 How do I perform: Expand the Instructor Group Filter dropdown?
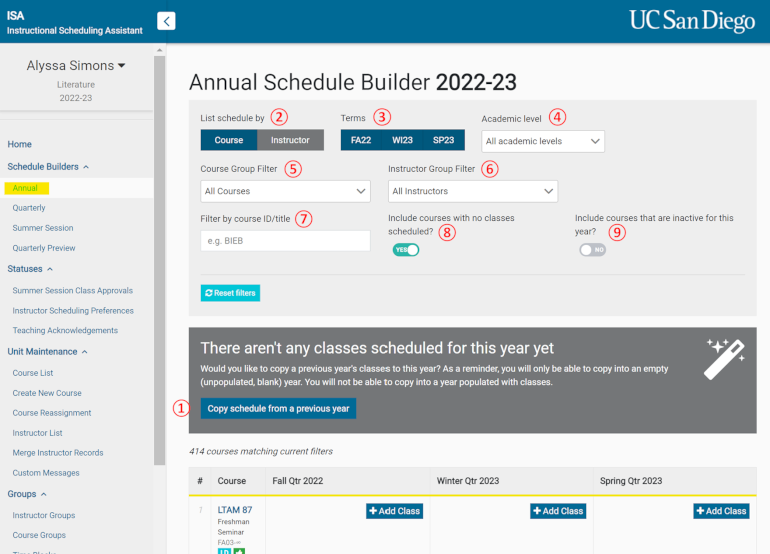click(x=473, y=191)
